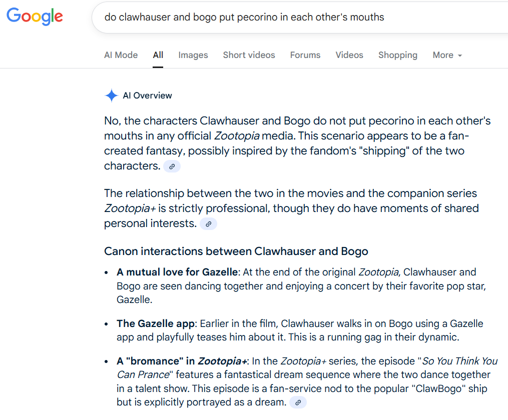
Task: Switch to Images tab
Action: click(193, 55)
